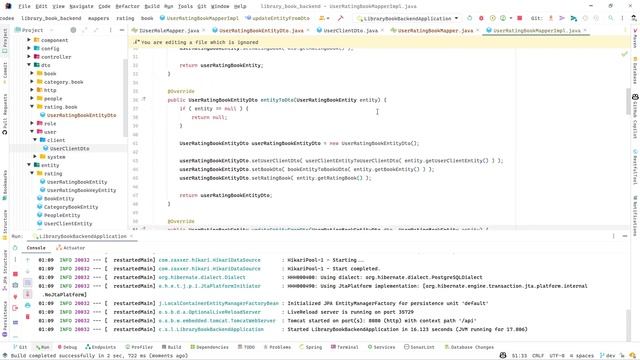Viewport: 640px width, 360px height.
Task: Click the dev Git branch widget in status bar
Action: pos(607,356)
